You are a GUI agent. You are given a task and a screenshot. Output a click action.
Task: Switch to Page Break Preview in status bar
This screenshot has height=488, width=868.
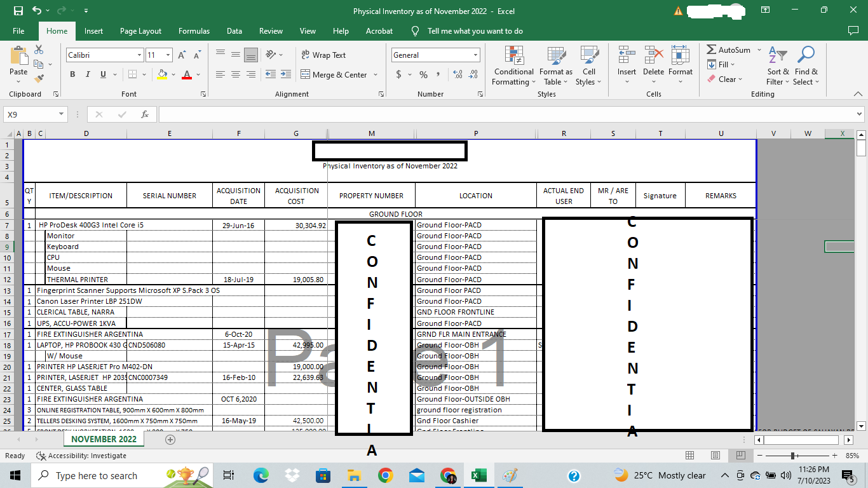(x=740, y=456)
